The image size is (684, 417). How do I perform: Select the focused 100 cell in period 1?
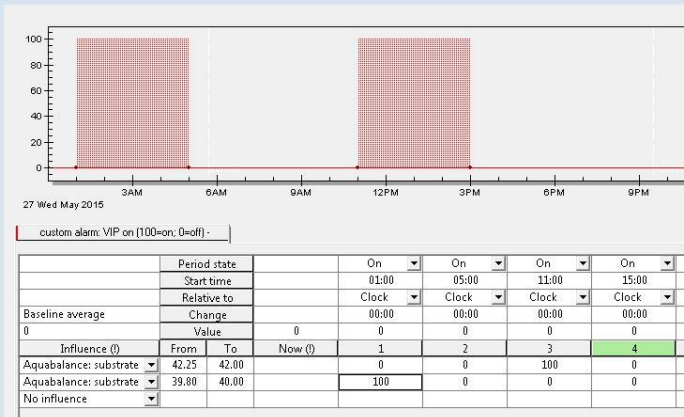click(x=380, y=382)
